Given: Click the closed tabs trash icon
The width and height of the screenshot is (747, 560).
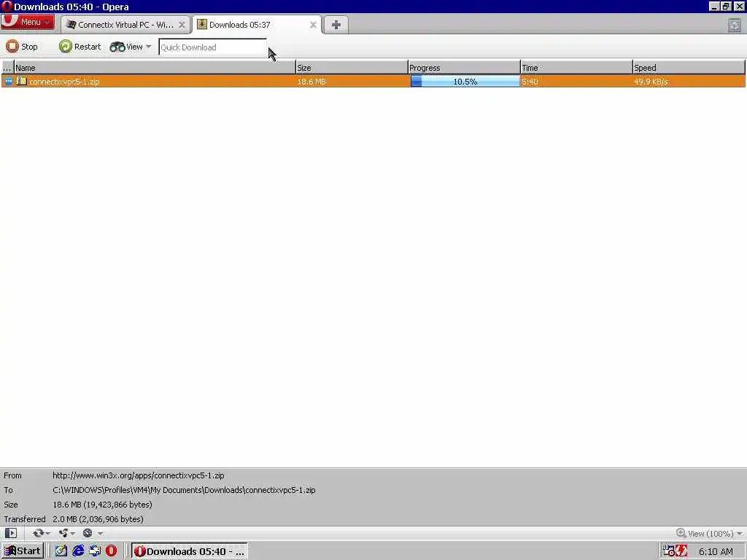Looking at the screenshot, I should click(734, 25).
